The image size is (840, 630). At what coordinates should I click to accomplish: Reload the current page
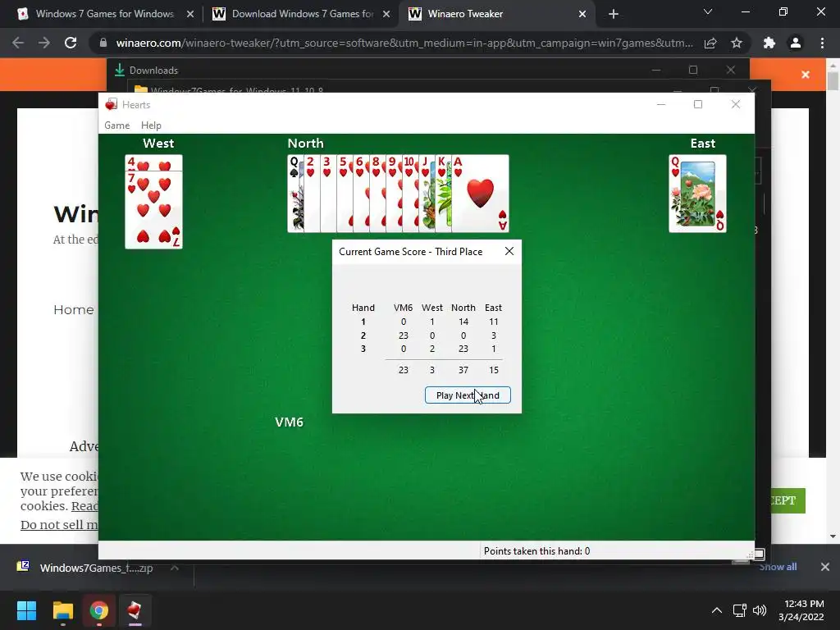(71, 43)
